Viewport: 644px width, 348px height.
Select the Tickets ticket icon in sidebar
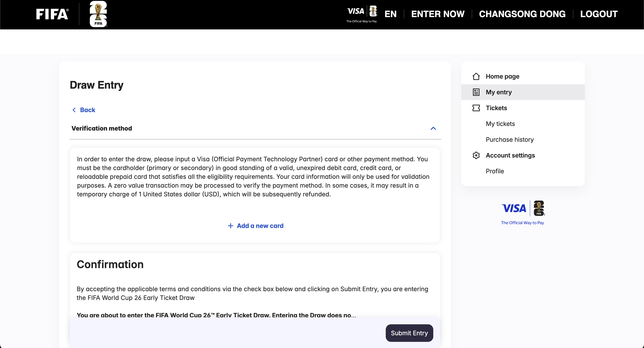click(476, 108)
